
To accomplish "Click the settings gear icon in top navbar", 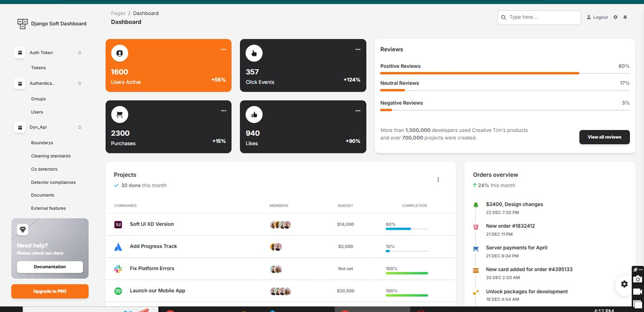I will click(x=615, y=17).
